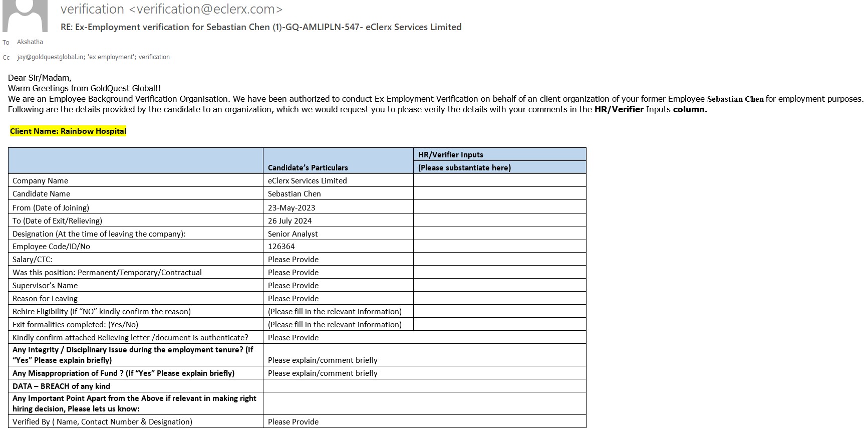Click the 'Designation (At the time of leaving...)' label
The width and height of the screenshot is (868, 433).
(99, 234)
